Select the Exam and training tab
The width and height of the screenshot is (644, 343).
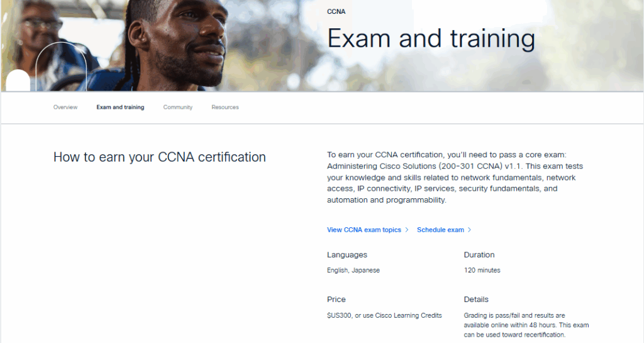tap(120, 108)
